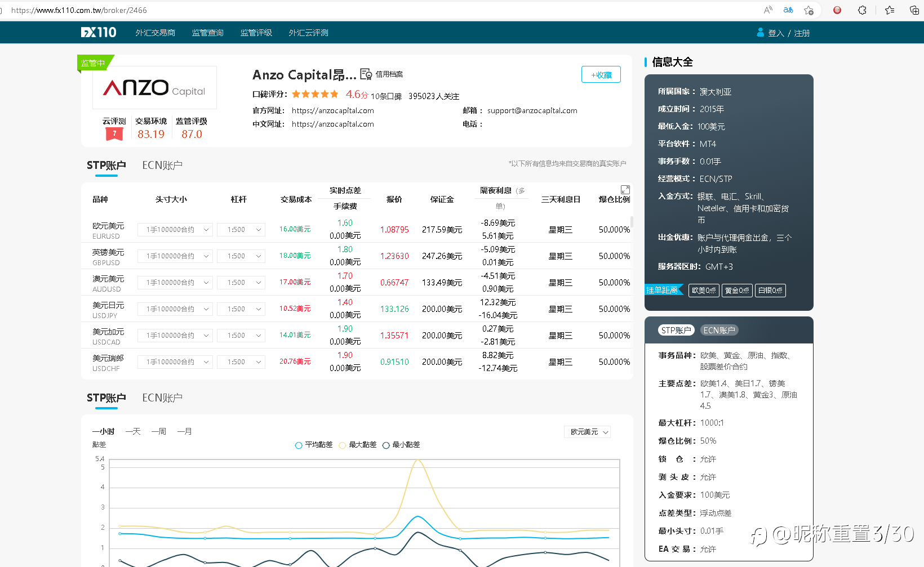Open GBPUSD leverage 1:500 dropdown
Image resolution: width=924 pixels, height=567 pixels.
pyautogui.click(x=241, y=256)
